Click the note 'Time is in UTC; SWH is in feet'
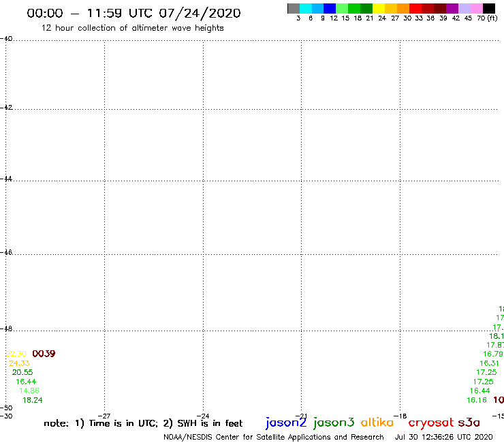The height and width of the screenshot is (443, 504). (x=143, y=423)
